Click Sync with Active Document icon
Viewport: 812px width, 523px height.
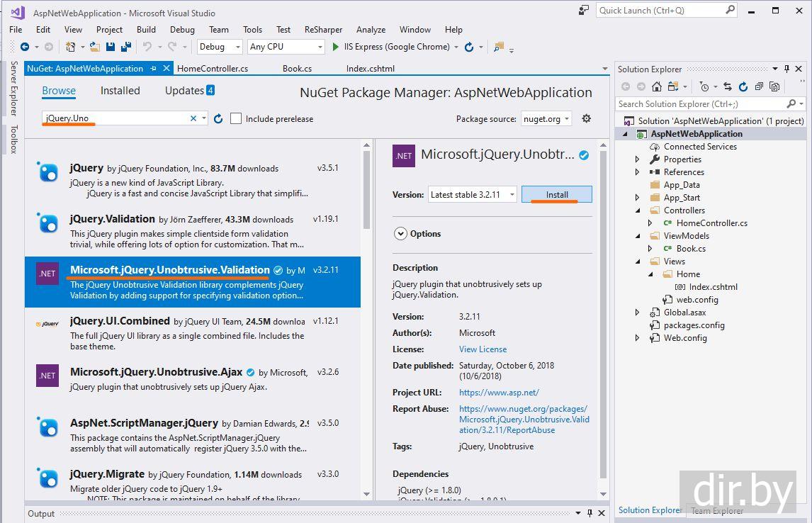click(x=727, y=86)
